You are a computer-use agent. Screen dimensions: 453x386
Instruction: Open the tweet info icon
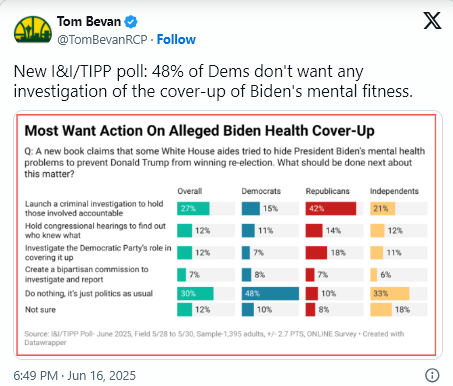[432, 375]
